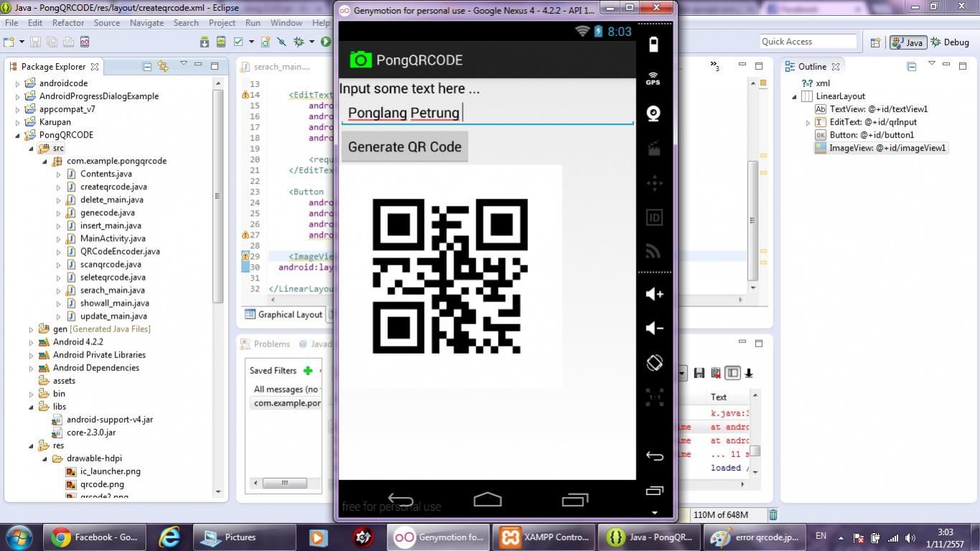
Task: Expand EditText qrInput node in Outline
Action: 809,123
